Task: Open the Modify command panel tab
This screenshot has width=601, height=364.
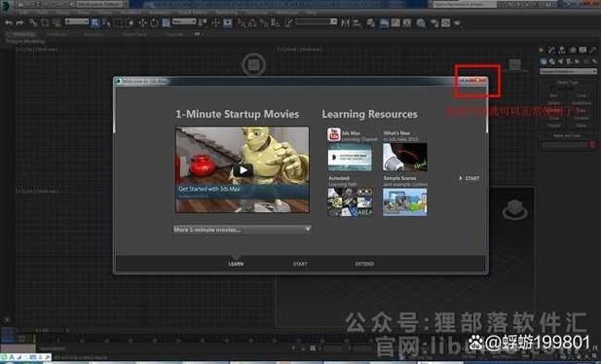Action: [551, 51]
